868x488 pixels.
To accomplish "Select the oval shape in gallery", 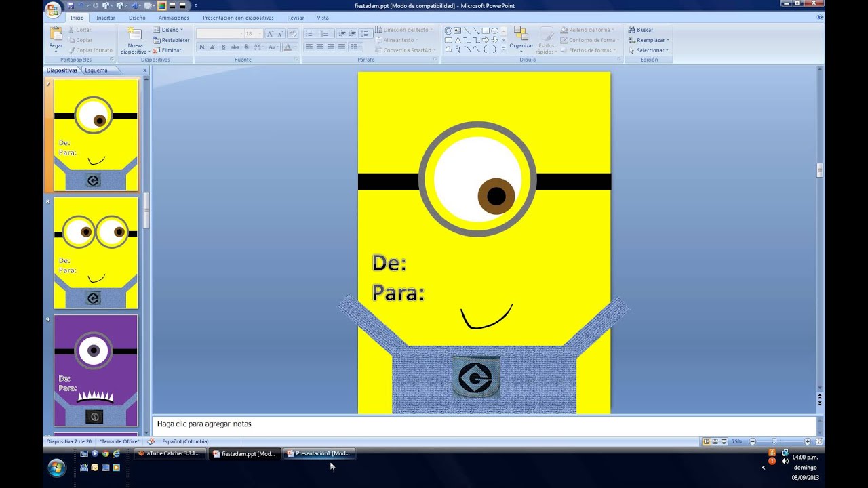I will pyautogui.click(x=494, y=30).
